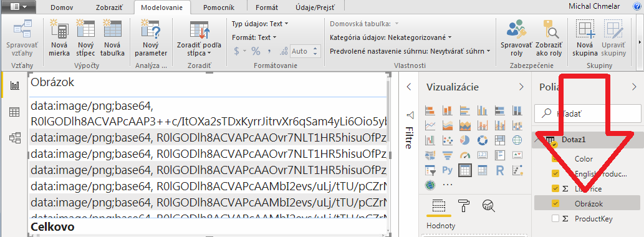
Task: Open the Format paint roller pane
Action: coord(464,205)
